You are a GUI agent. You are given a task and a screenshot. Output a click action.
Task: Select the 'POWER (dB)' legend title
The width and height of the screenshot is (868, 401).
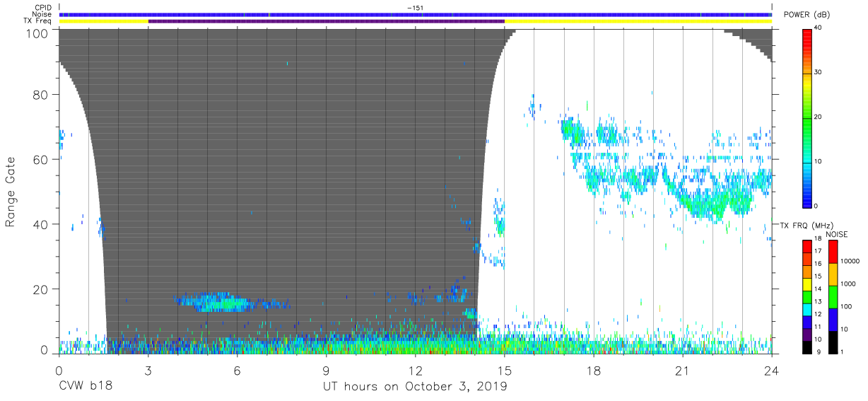tap(807, 14)
